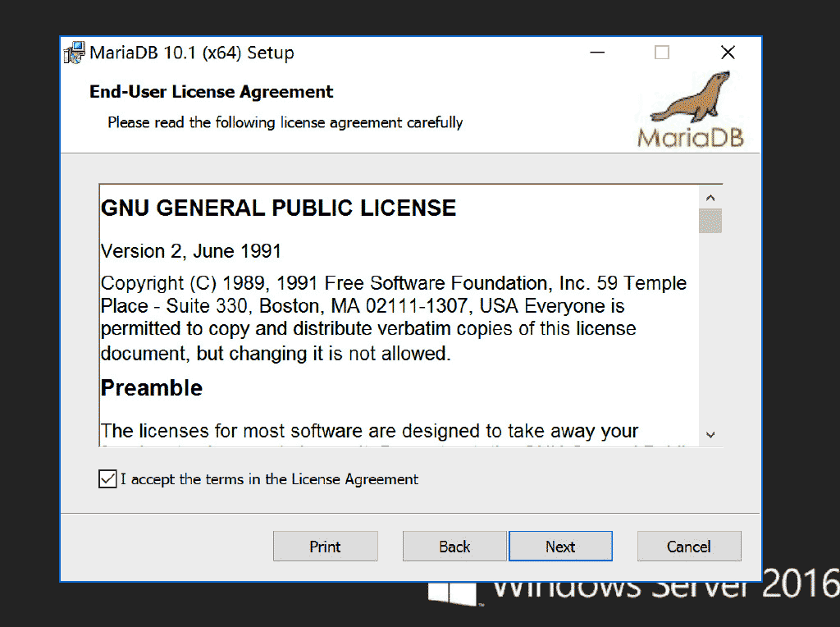Print the license agreement
This screenshot has width=840, height=627.
tap(325, 547)
